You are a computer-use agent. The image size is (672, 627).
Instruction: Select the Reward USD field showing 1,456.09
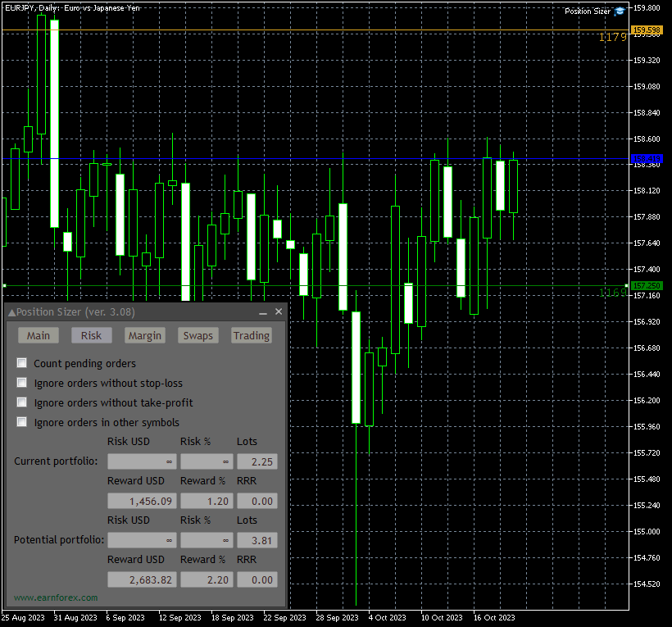point(142,501)
